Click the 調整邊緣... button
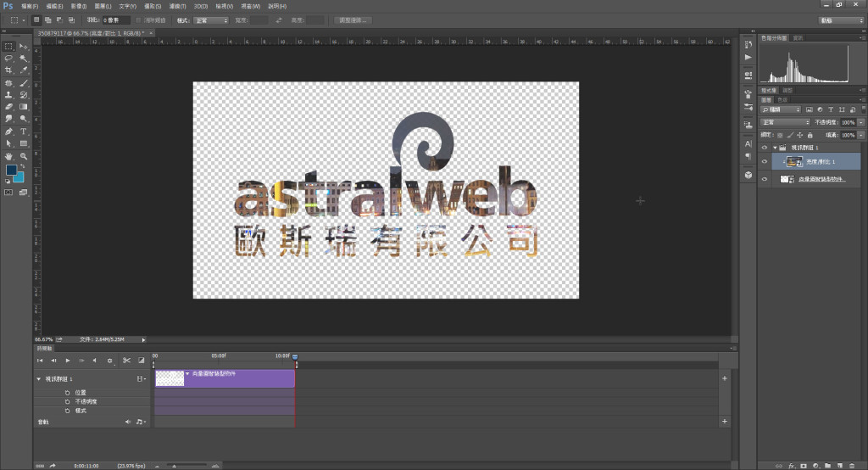This screenshot has width=868, height=470. (354, 20)
